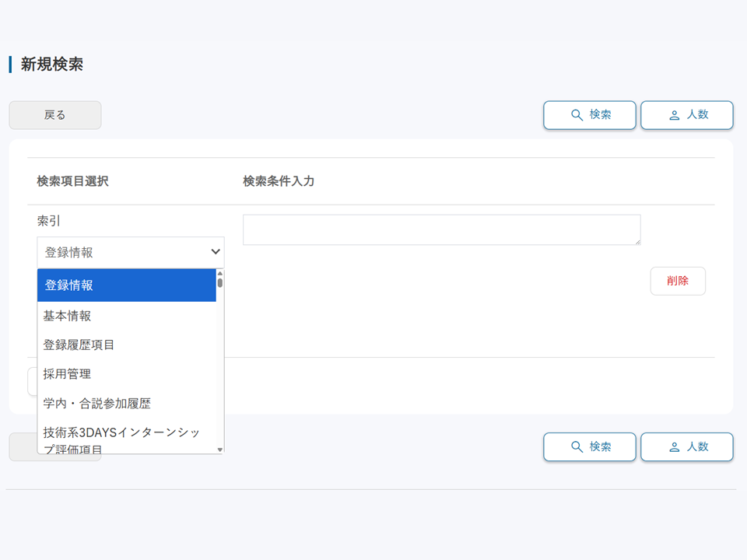Click the person icon on the top 人数 button
747x560 pixels.
coord(673,114)
